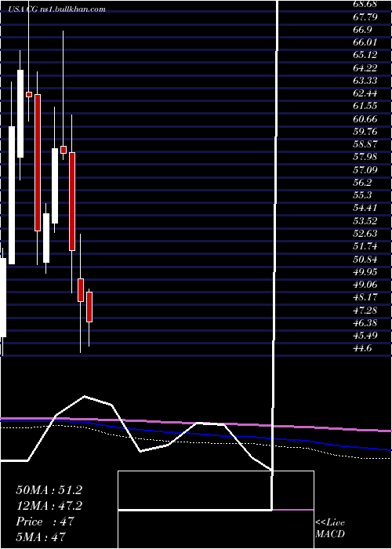
Task: Click the 54.41 price axis label
Action: tap(365, 209)
